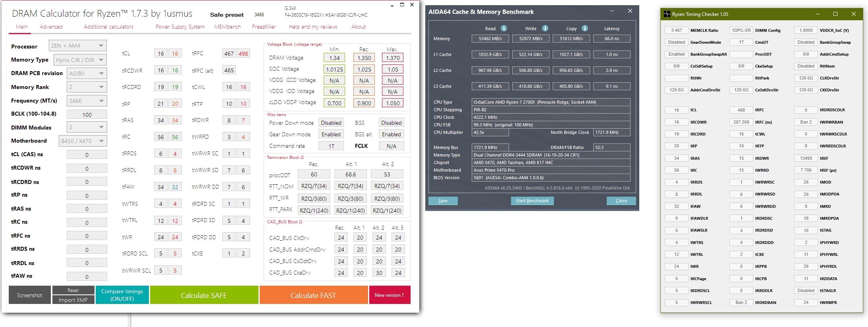Click the DRAM Voltage Rec. value 1.350
This screenshot has height=327, width=868.
tap(364, 58)
